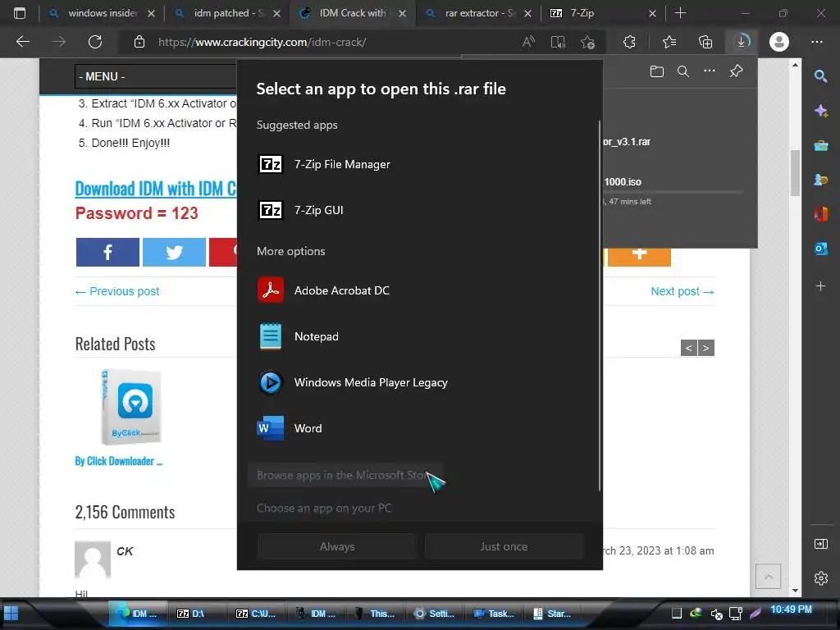Click By Click Downloader related post link
Screen dimensions: 840x630
click(x=119, y=461)
